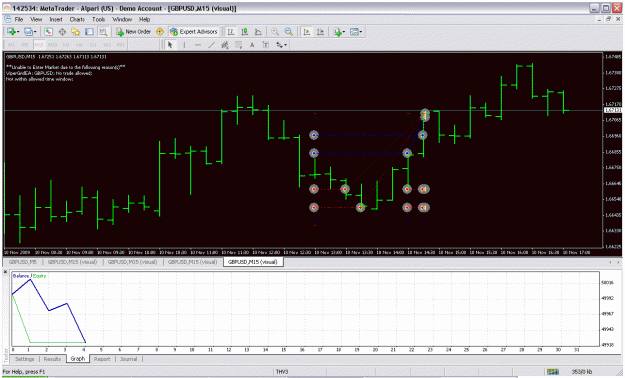
Task: Close the Tester panel with X
Action: [5, 272]
